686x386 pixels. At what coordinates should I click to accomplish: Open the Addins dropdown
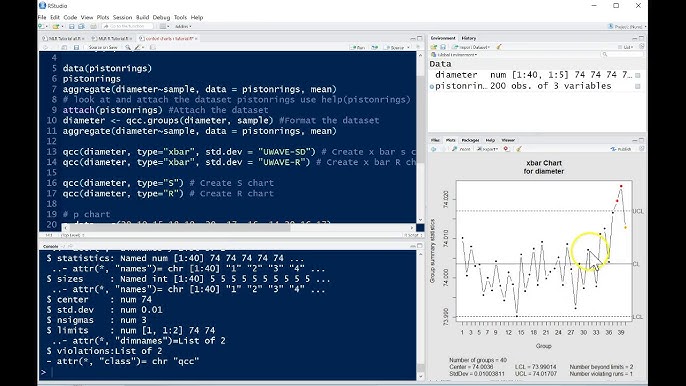pyautogui.click(x=183, y=26)
